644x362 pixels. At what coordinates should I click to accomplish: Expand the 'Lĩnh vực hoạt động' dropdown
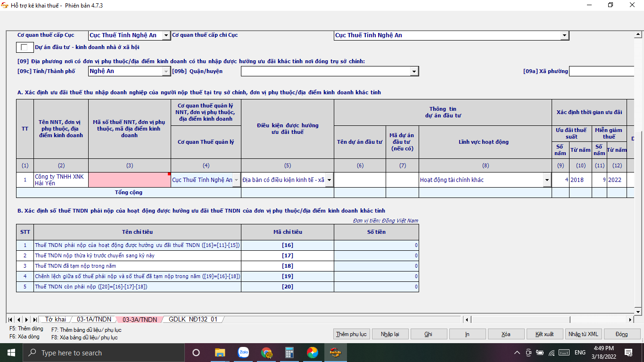pyautogui.click(x=547, y=180)
